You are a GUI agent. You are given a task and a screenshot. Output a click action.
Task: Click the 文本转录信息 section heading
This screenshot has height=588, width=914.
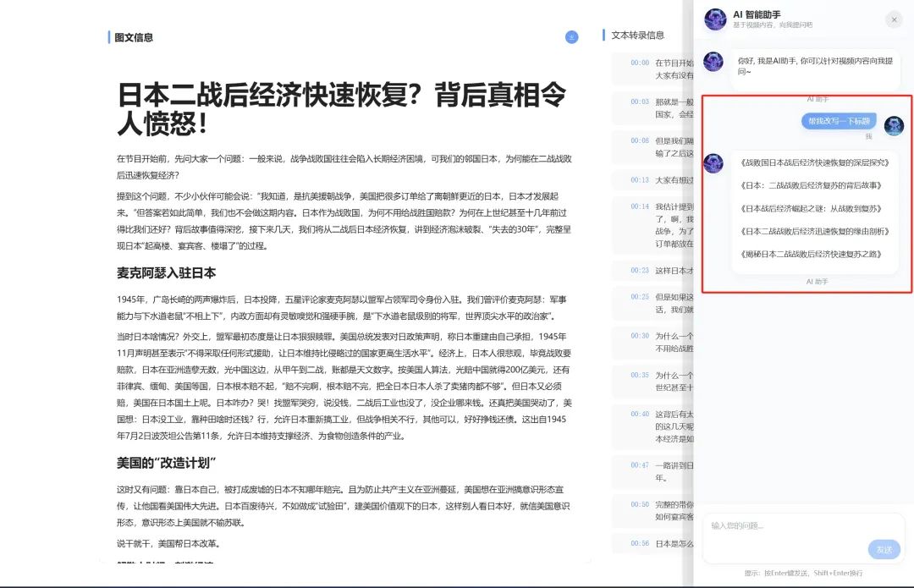tap(638, 36)
